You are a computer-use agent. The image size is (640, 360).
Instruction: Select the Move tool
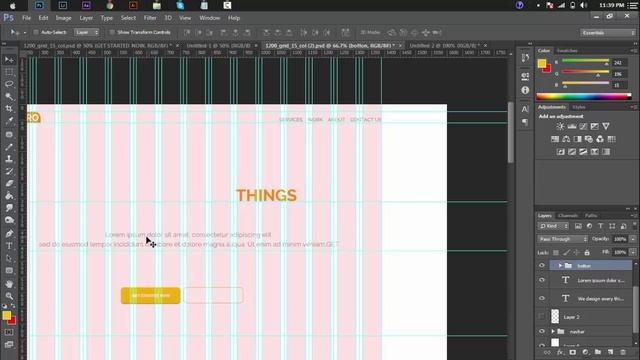point(9,60)
